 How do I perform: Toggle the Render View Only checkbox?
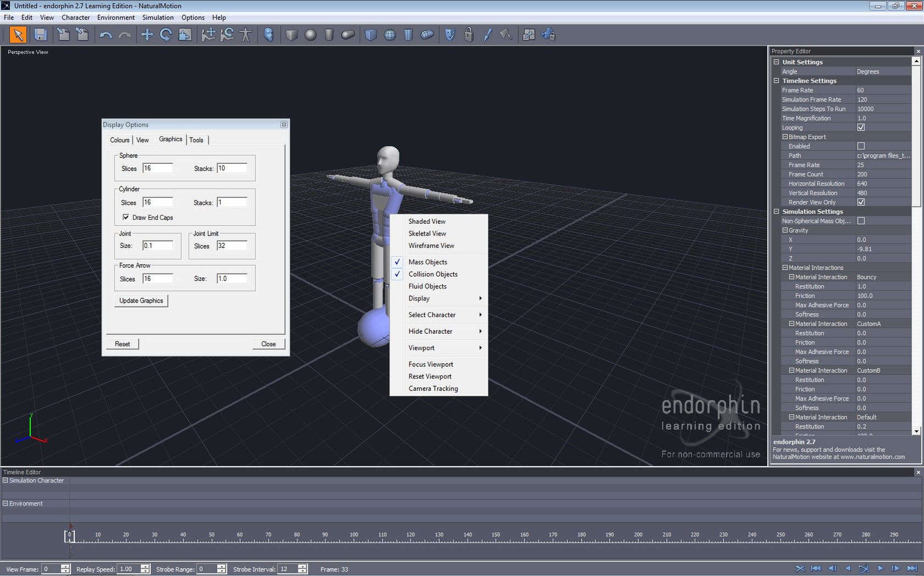click(861, 202)
